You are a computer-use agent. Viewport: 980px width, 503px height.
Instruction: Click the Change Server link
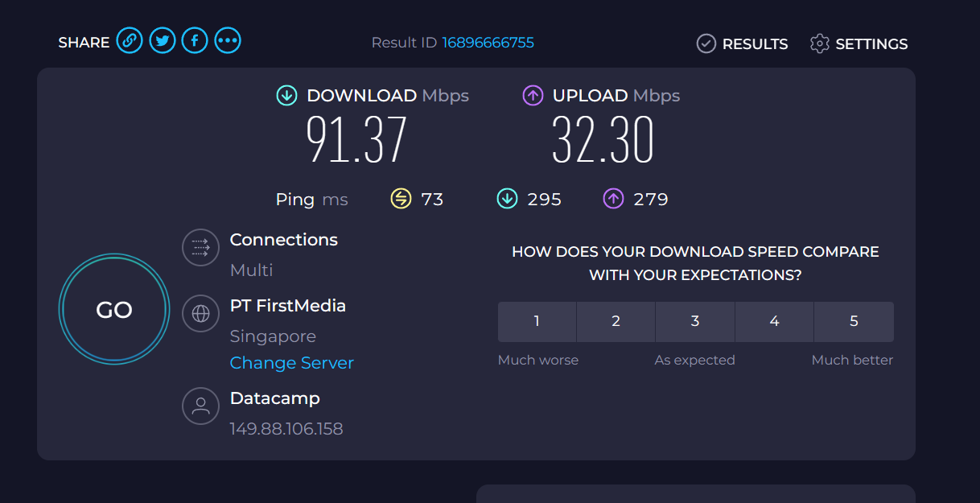pos(292,363)
